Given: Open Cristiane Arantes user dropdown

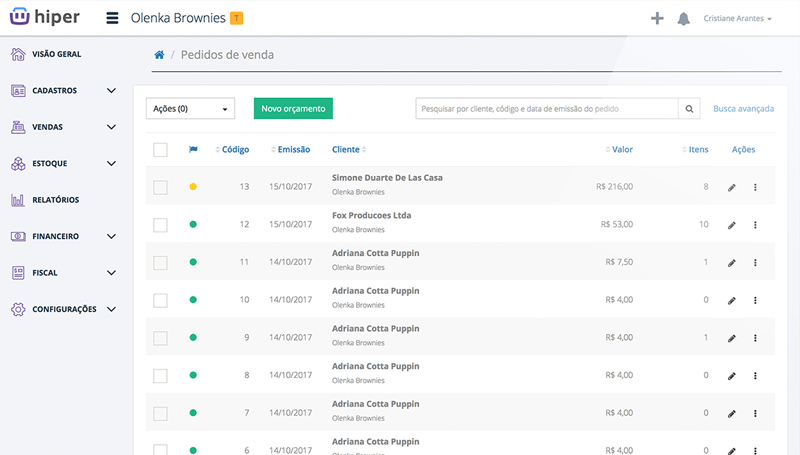Looking at the screenshot, I should [x=737, y=19].
